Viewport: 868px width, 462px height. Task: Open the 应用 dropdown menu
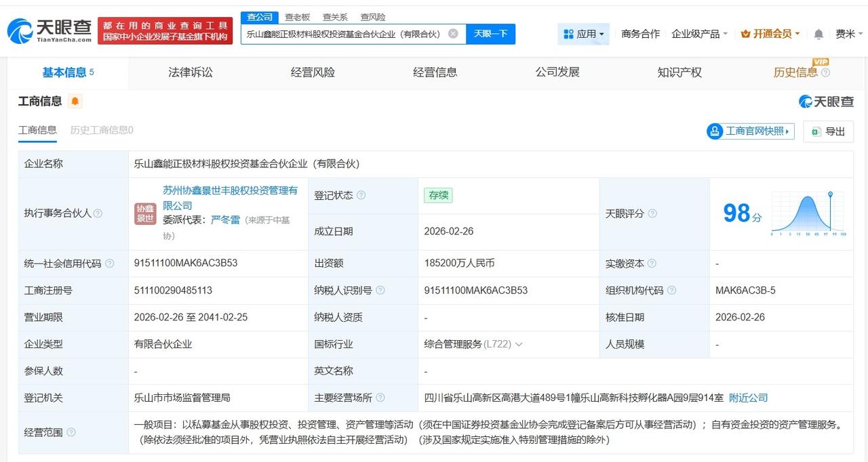point(583,34)
